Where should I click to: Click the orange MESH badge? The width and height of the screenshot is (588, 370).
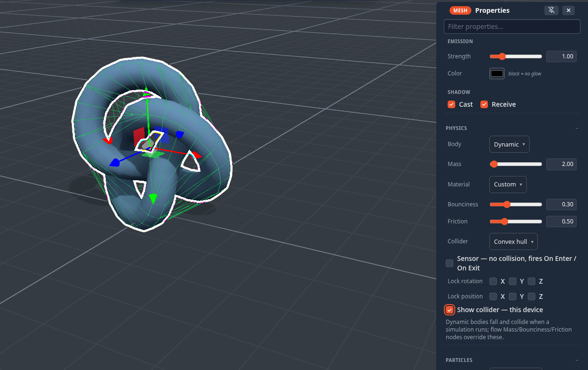click(x=460, y=10)
